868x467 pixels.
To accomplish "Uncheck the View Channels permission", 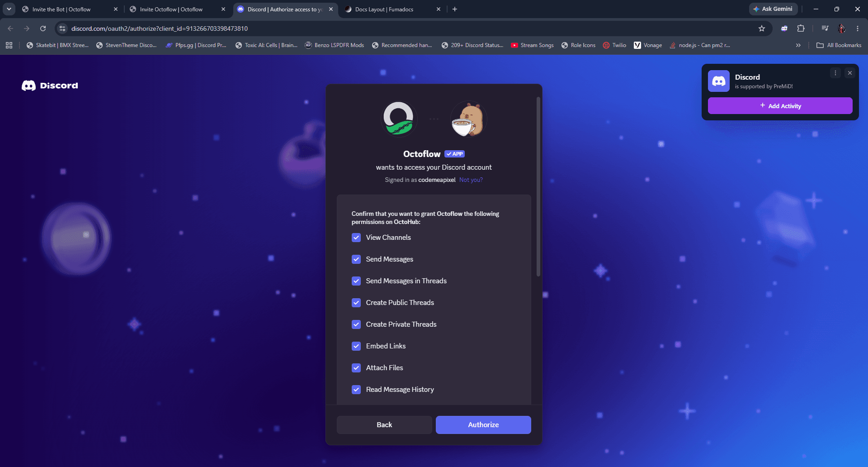I will (x=356, y=238).
